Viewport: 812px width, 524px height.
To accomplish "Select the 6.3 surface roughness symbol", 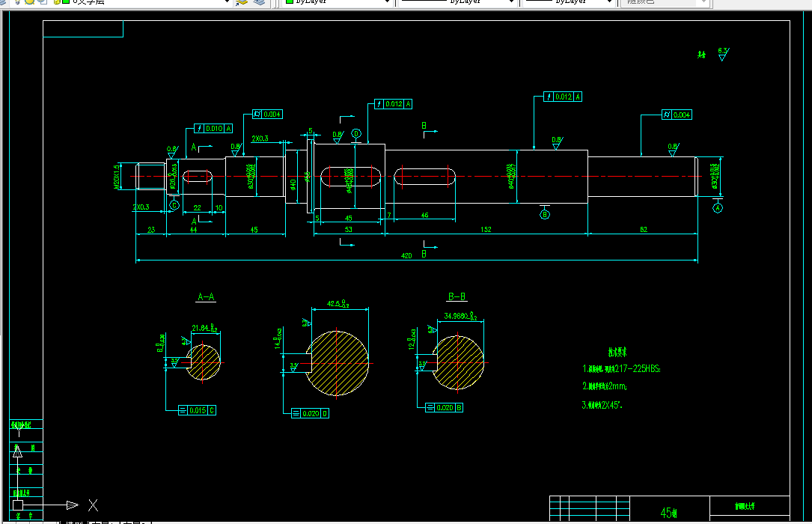I will click(x=724, y=54).
